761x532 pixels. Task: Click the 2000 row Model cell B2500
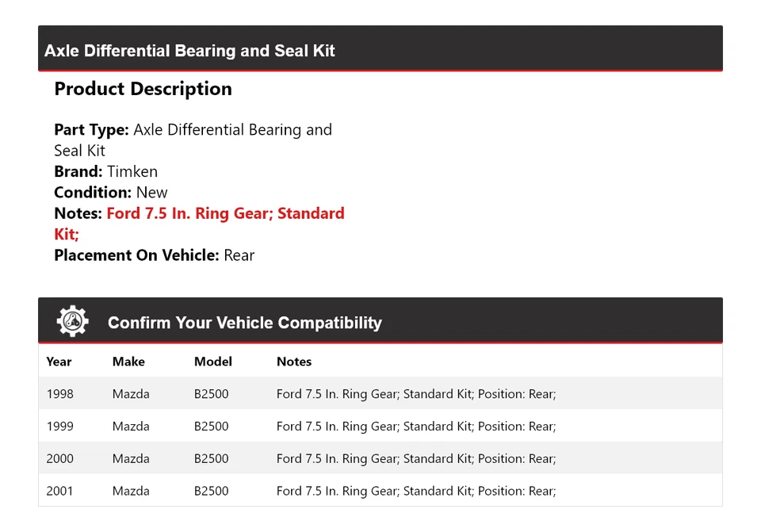click(x=211, y=458)
